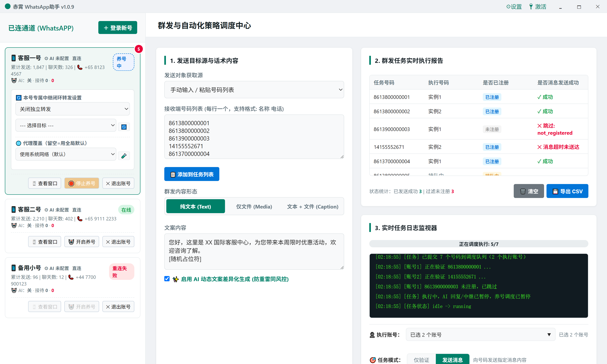Image resolution: width=607 pixels, height=364 pixels.
Task: Click the phone icon of 客服一号 card
Action: (14, 58)
